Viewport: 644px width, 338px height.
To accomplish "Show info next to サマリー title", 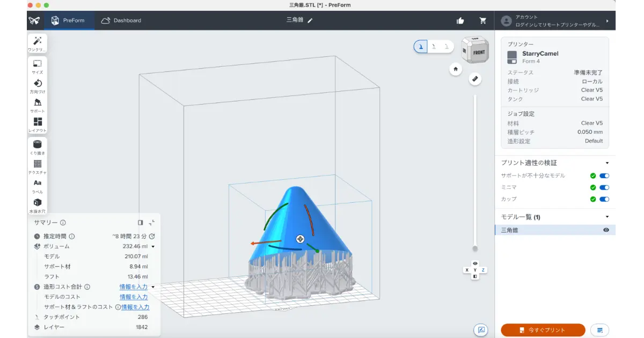I will 63,223.
